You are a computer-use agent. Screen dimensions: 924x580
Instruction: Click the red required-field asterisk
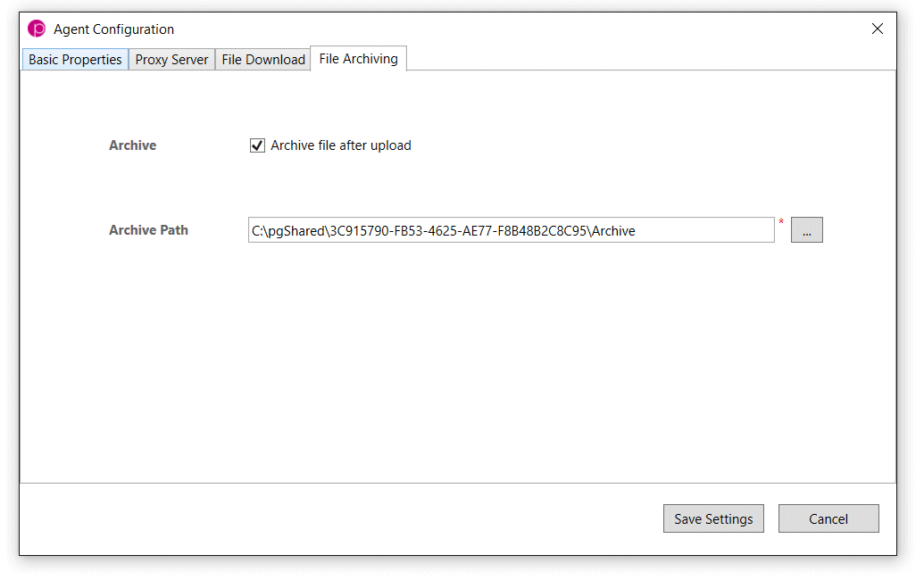(781, 222)
